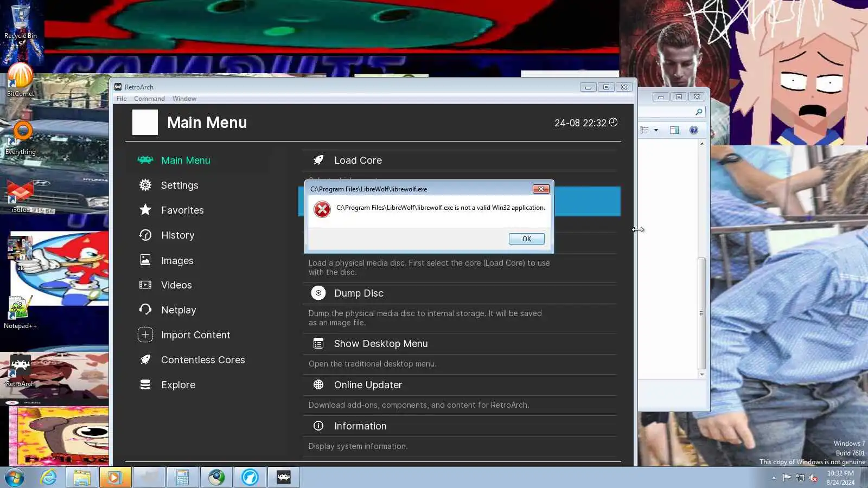Screen dimensions: 868x488
Task: Click the network tray icon
Action: tap(800, 478)
